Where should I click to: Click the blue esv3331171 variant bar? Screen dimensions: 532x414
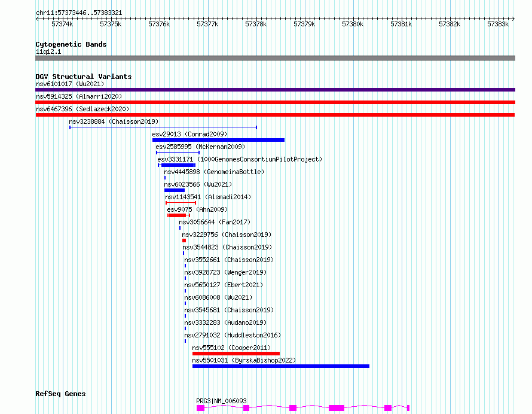pos(177,165)
